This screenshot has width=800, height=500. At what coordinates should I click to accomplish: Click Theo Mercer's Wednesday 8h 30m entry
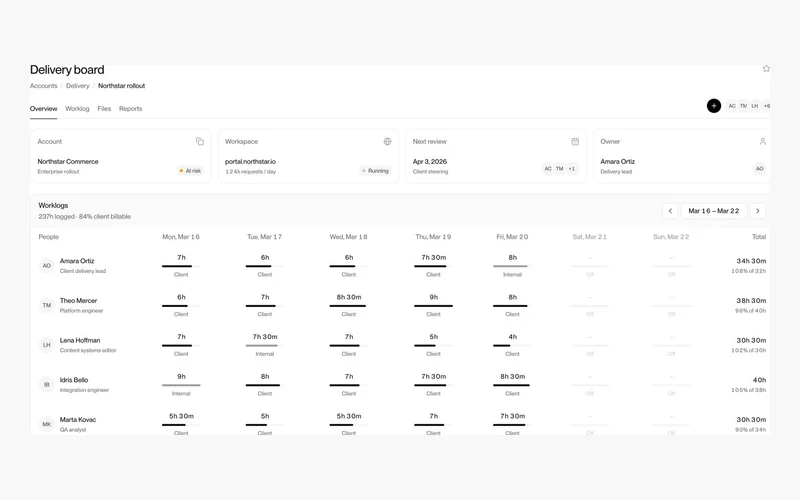tap(348, 305)
